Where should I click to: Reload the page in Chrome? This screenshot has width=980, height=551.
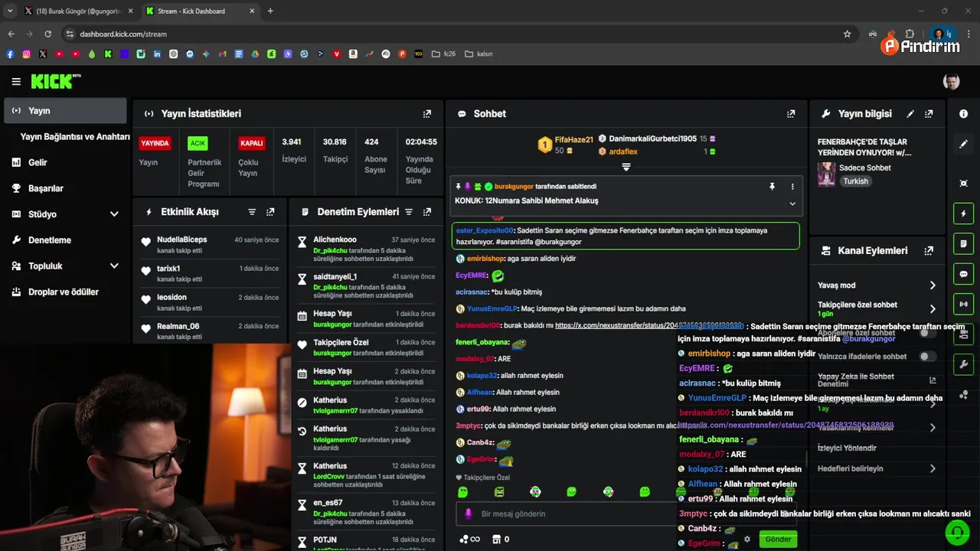click(x=47, y=34)
